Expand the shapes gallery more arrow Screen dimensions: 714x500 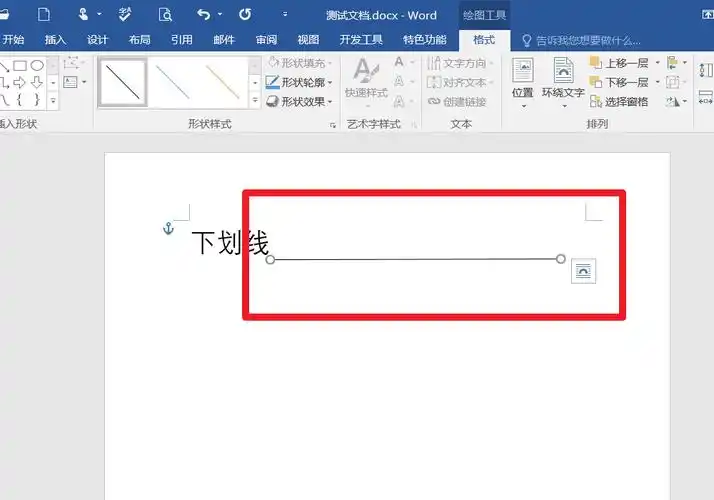coord(53,100)
